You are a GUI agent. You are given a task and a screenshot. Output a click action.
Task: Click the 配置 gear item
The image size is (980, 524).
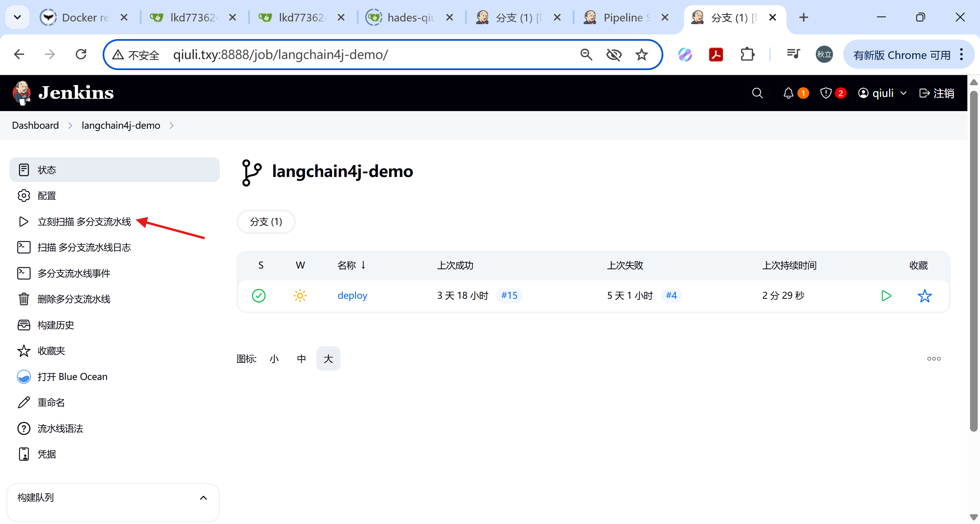(x=46, y=196)
